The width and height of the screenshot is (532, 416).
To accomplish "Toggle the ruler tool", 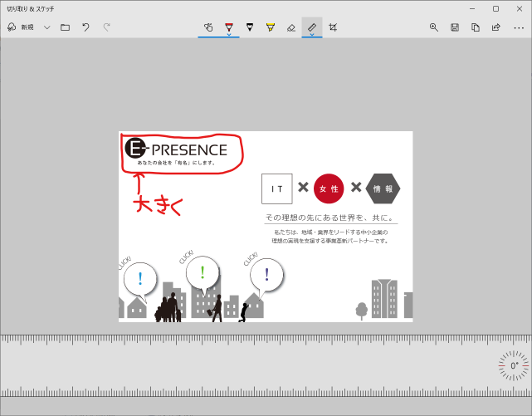I will point(312,27).
